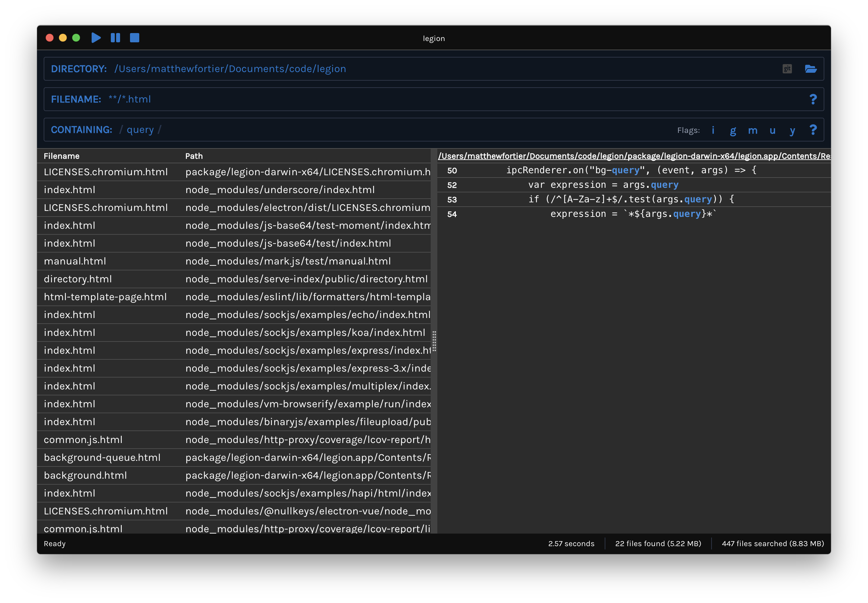Open the regex flags help question mark
The width and height of the screenshot is (868, 603).
[813, 130]
